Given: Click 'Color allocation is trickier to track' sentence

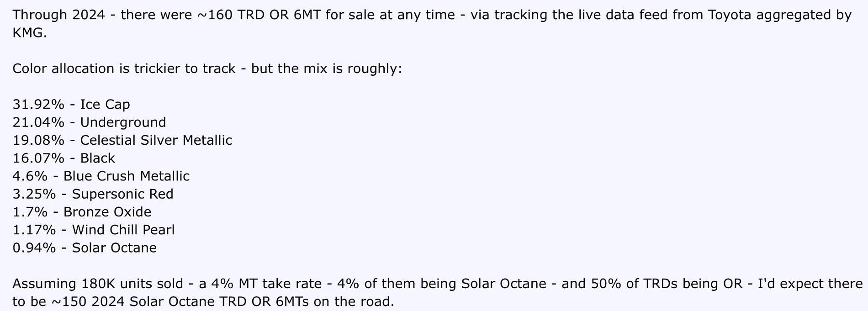Looking at the screenshot, I should click(x=124, y=69).
